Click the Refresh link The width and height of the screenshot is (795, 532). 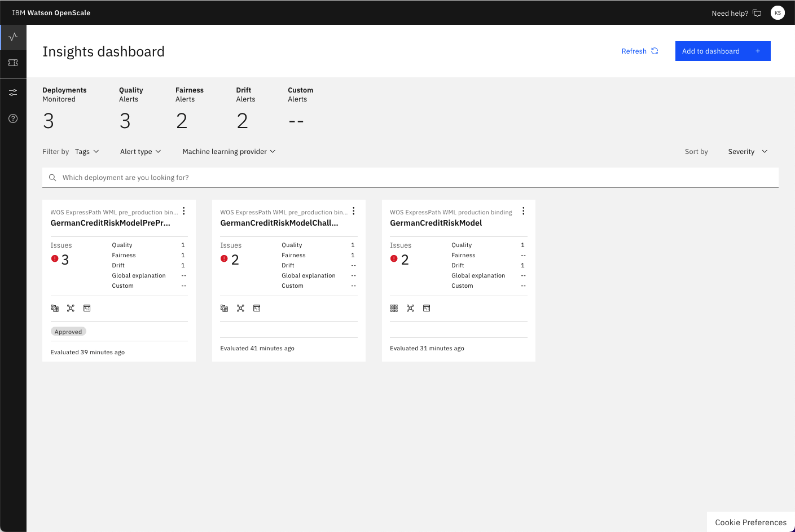(x=639, y=51)
